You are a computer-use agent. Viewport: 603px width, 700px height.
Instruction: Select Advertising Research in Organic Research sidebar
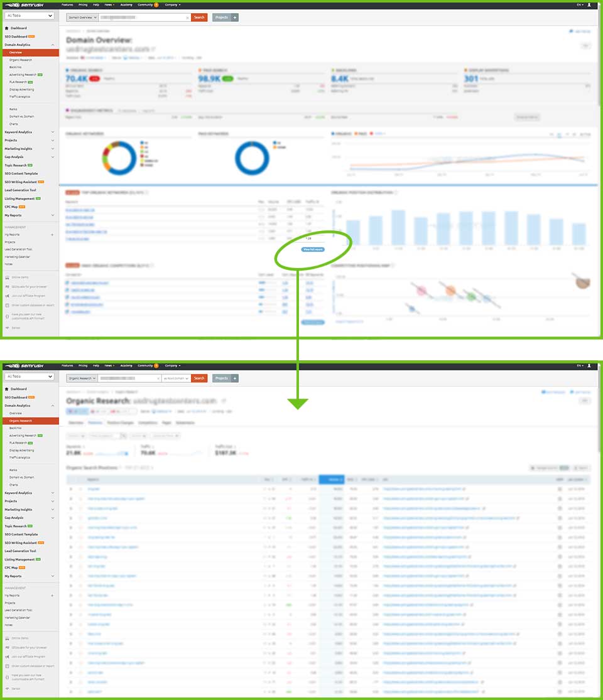(26, 435)
